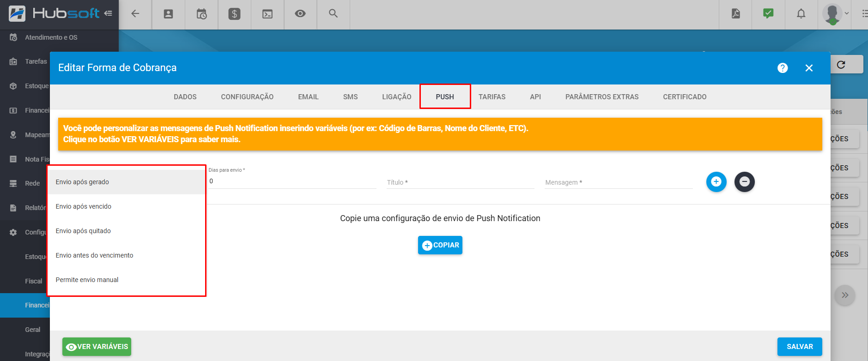Switch to the PARÂMETROS EXTRAS tab
The image size is (868, 361).
[602, 97]
